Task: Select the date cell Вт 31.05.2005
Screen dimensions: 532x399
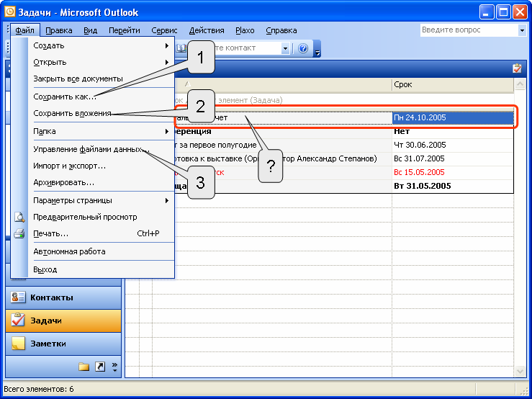Action: click(x=453, y=186)
